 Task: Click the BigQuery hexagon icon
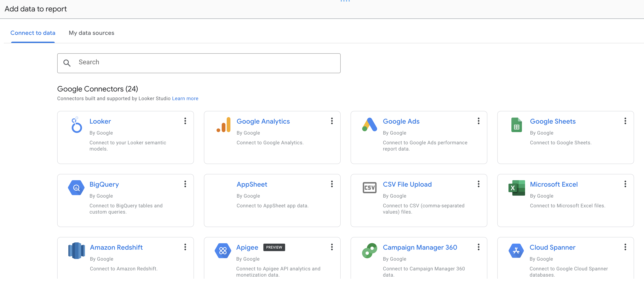coord(76,188)
